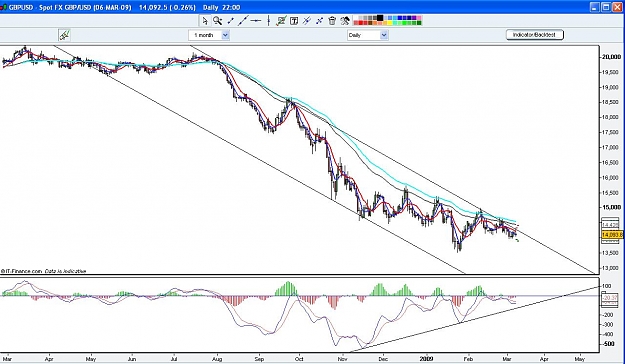The width and height of the screenshot is (625, 364).
Task: Click the 16,000 price axis label
Action: click(611, 177)
